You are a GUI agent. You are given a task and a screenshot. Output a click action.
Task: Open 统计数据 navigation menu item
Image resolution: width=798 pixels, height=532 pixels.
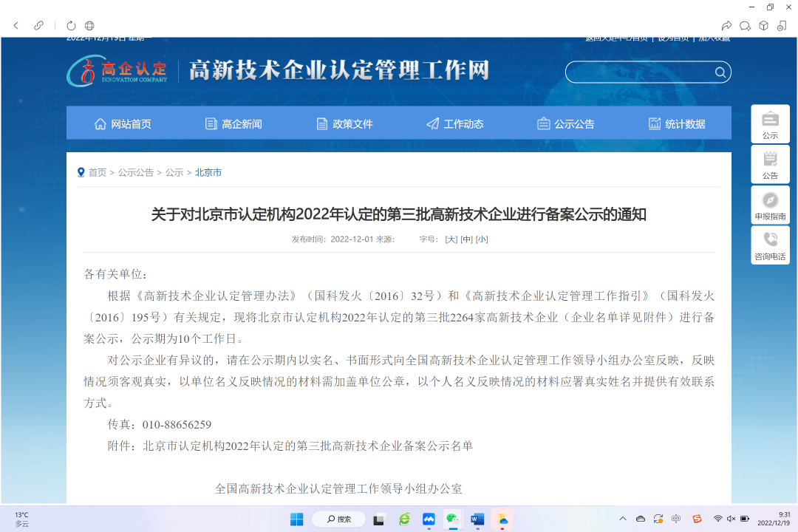tap(677, 124)
